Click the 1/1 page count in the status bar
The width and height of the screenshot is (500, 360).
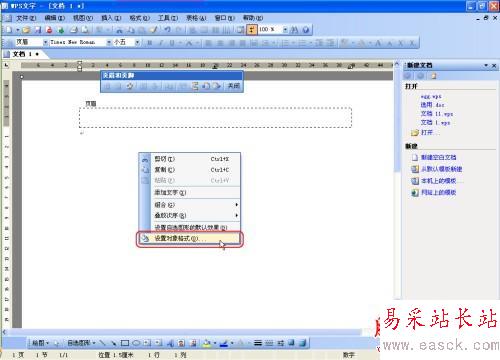click(x=63, y=355)
